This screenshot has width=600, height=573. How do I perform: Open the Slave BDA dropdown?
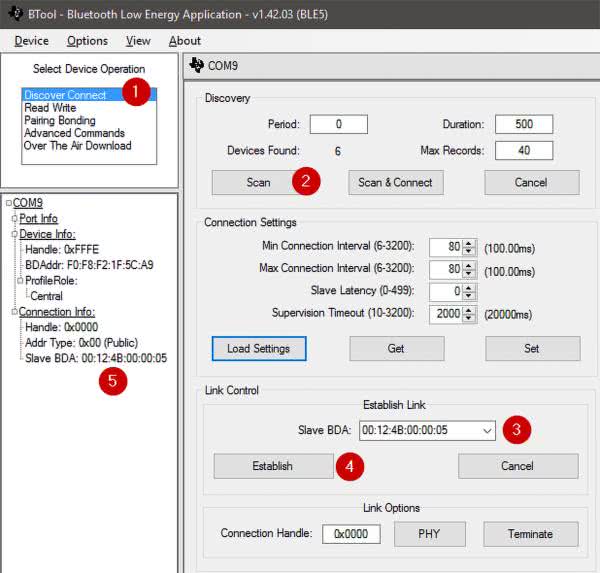point(486,430)
